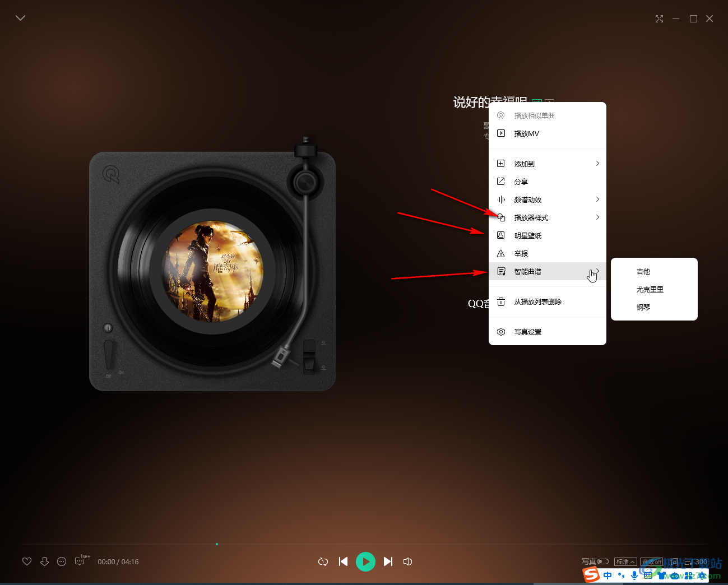Open the playlist queue showing 300

pos(696,561)
